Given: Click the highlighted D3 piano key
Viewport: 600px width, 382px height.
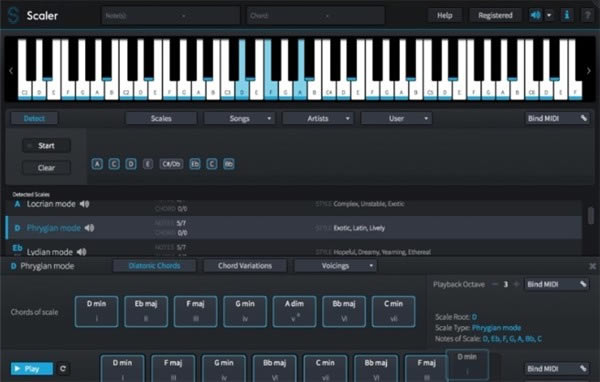Looking at the screenshot, I should (242, 90).
